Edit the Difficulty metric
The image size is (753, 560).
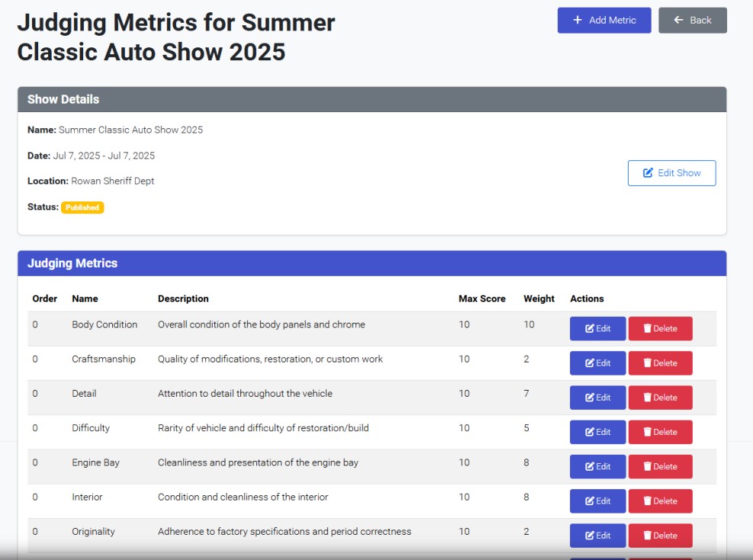(x=597, y=432)
